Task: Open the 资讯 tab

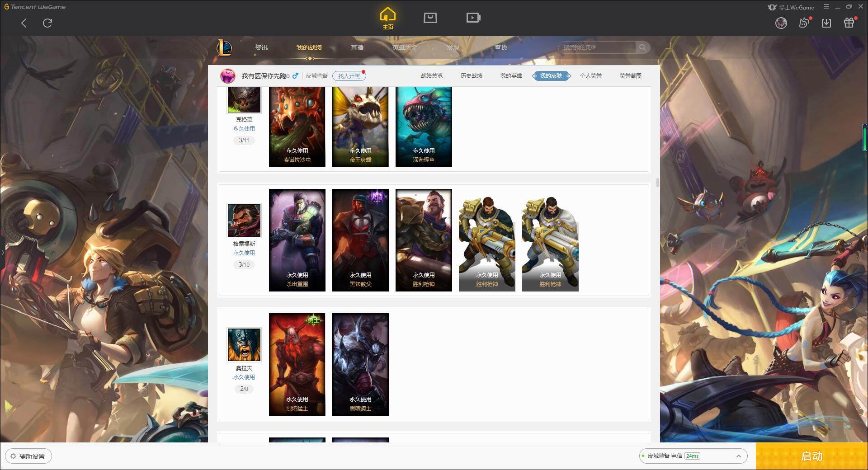Action: click(261, 47)
